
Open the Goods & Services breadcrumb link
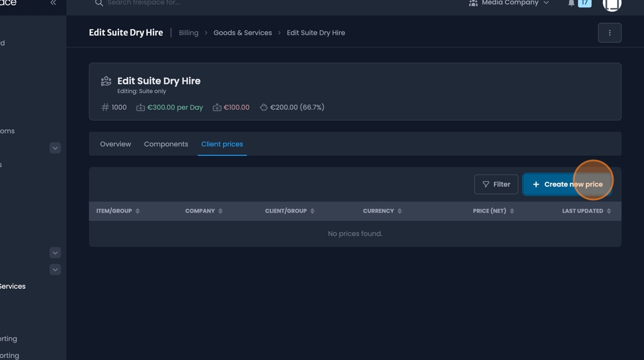click(x=243, y=32)
